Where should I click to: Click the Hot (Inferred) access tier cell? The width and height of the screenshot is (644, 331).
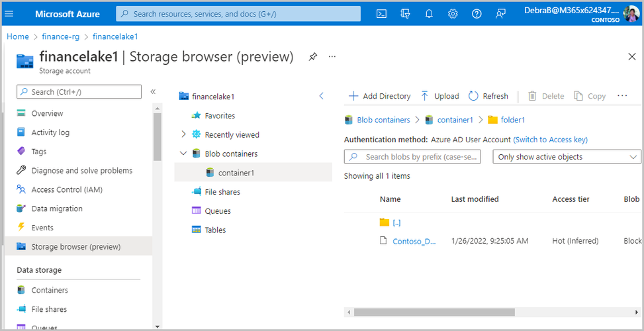tap(575, 241)
